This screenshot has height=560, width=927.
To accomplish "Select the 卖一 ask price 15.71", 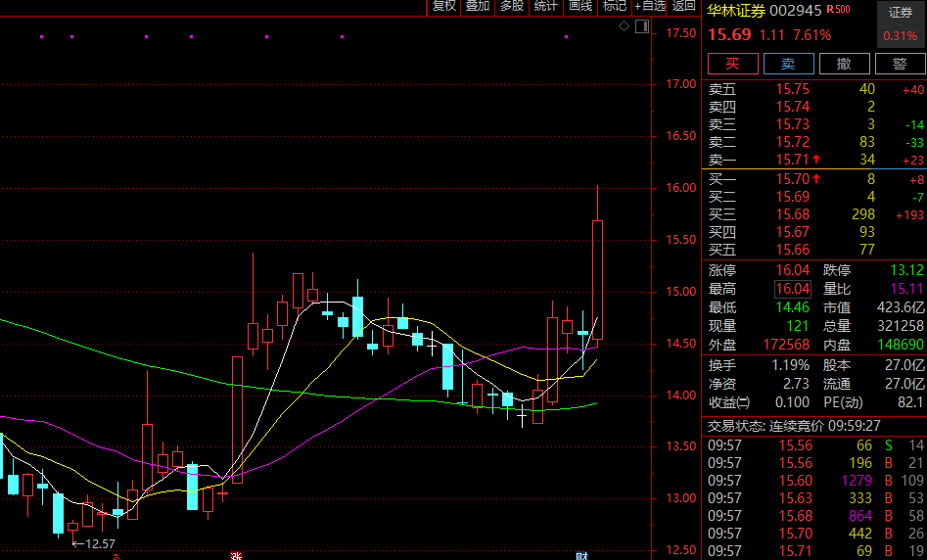I will [x=792, y=160].
